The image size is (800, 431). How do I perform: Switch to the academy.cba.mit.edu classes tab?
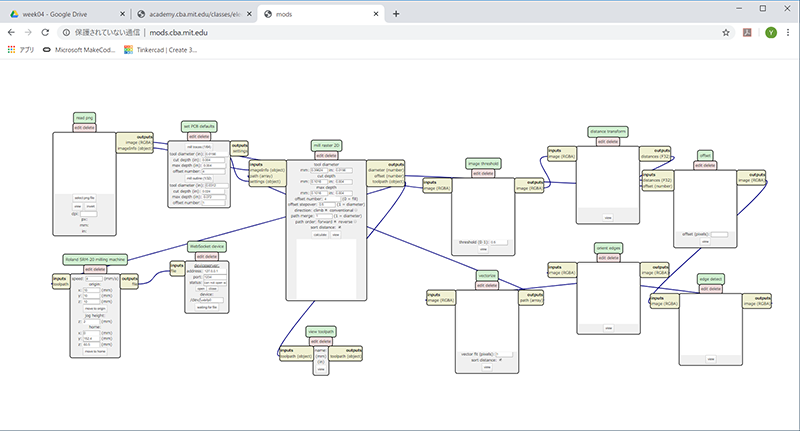coord(195,14)
